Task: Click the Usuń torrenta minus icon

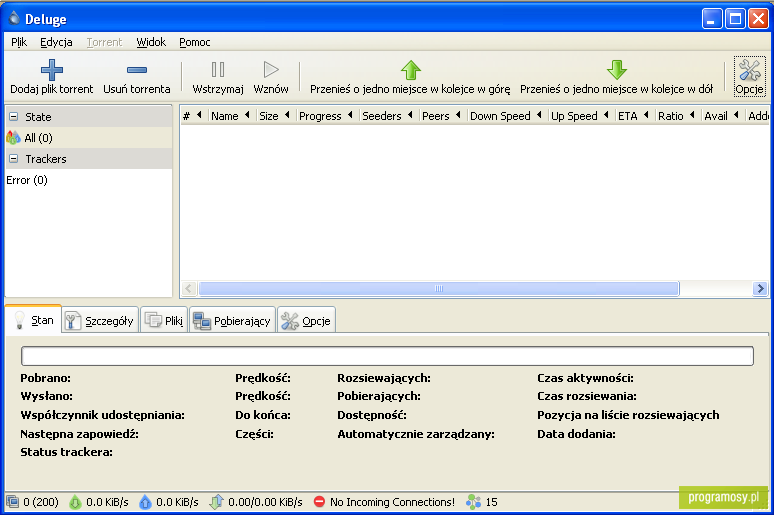Action: coord(137,70)
